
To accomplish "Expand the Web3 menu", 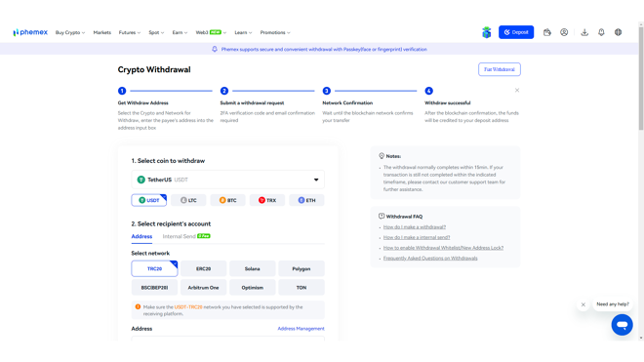I will pyautogui.click(x=211, y=32).
